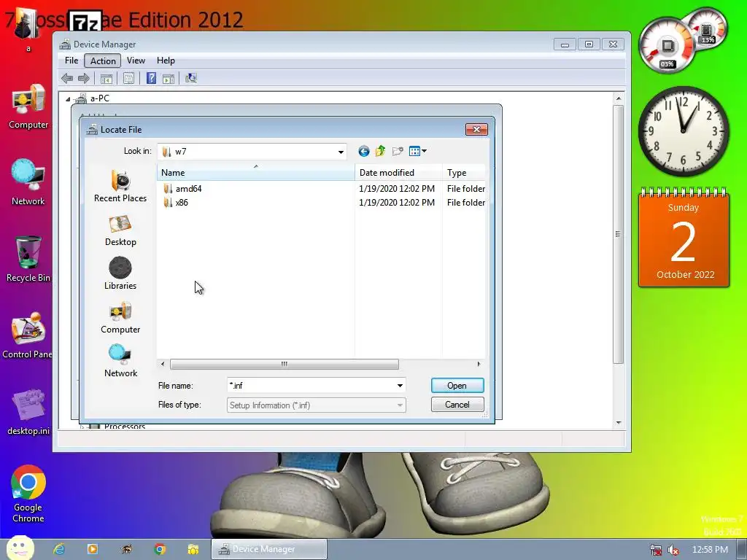
Task: Click the Device Manager scroll down arrow
Action: [x=619, y=423]
